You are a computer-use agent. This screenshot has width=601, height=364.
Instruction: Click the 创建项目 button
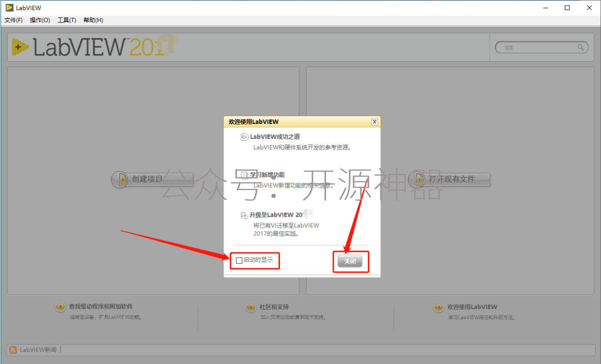coord(152,179)
